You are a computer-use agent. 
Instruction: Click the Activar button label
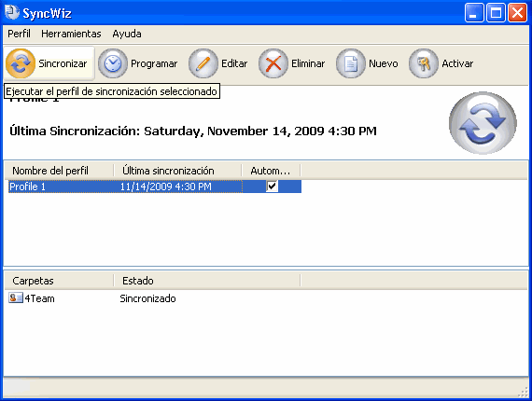tap(457, 63)
